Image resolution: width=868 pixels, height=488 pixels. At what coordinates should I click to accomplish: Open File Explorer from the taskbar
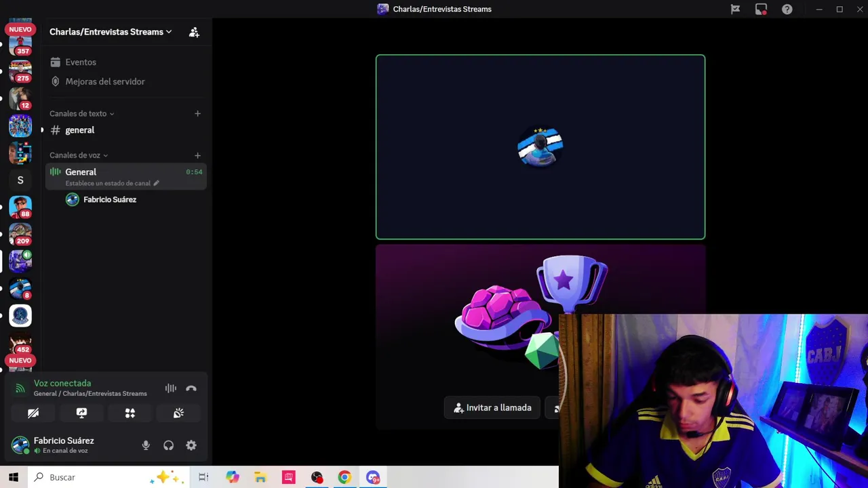coord(260,477)
